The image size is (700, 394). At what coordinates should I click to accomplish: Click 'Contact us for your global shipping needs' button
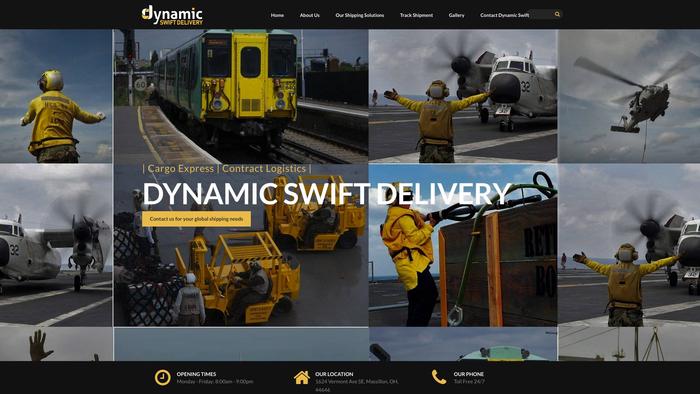click(x=196, y=219)
